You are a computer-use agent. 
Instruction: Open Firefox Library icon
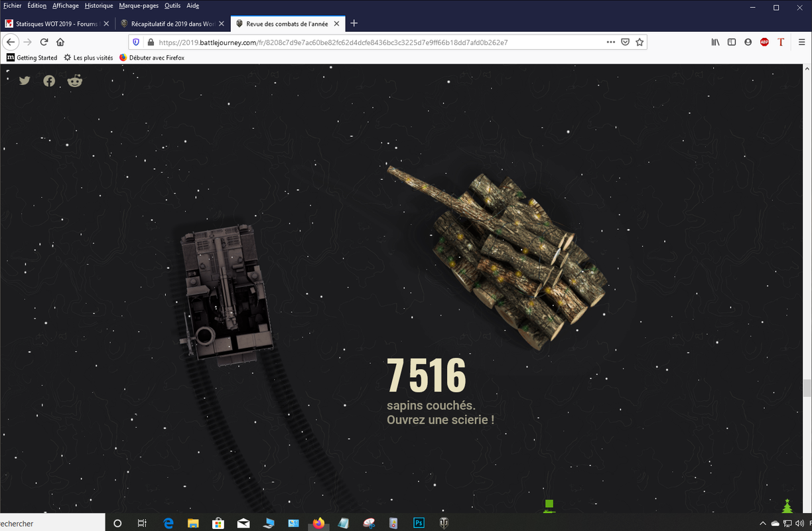tap(715, 42)
